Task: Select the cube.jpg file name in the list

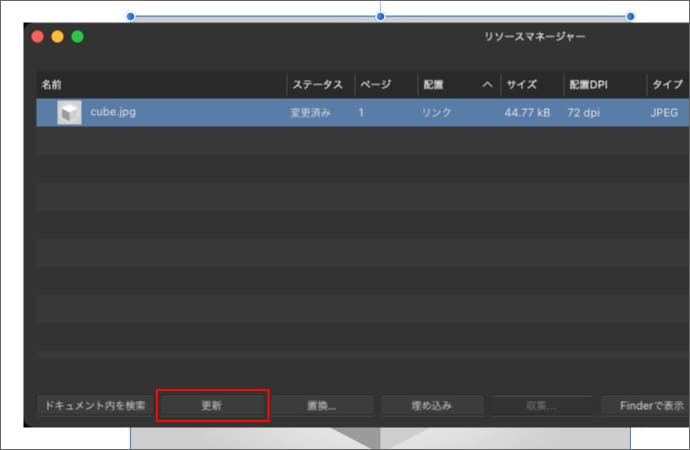Action: click(113, 113)
